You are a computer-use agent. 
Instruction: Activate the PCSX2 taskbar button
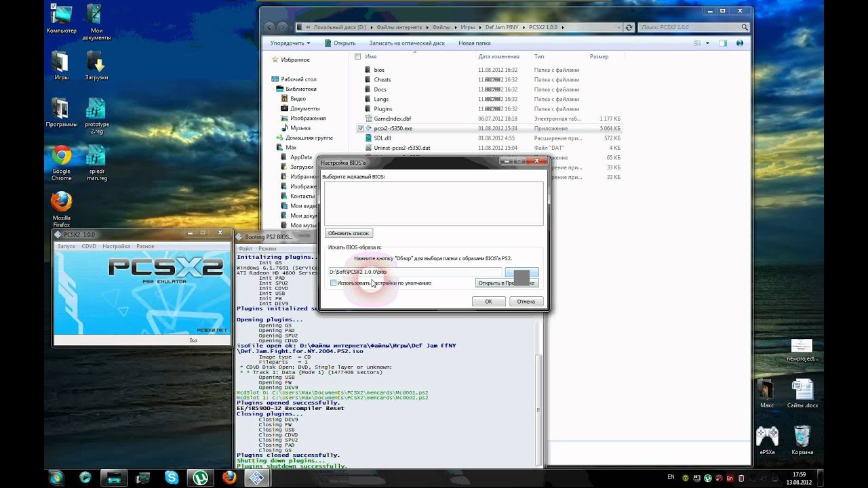click(x=256, y=477)
